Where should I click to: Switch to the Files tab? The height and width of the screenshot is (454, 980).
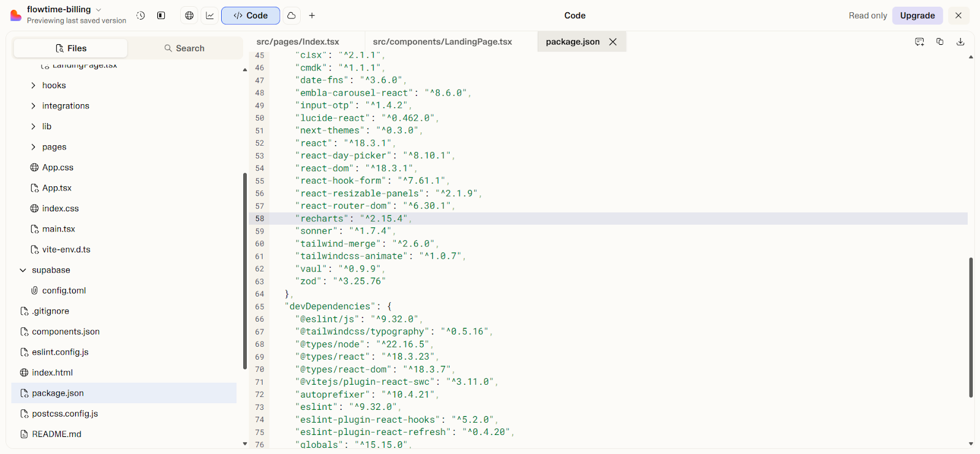point(70,48)
